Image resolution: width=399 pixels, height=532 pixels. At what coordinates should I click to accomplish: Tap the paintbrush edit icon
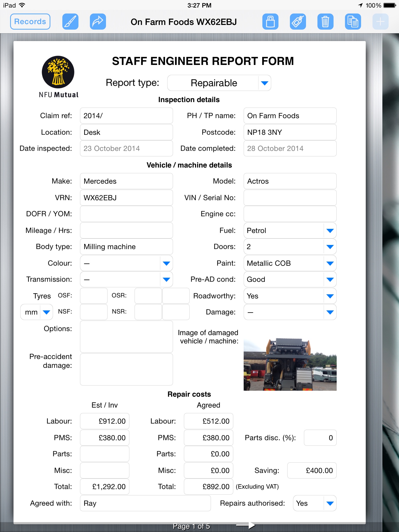(x=70, y=22)
